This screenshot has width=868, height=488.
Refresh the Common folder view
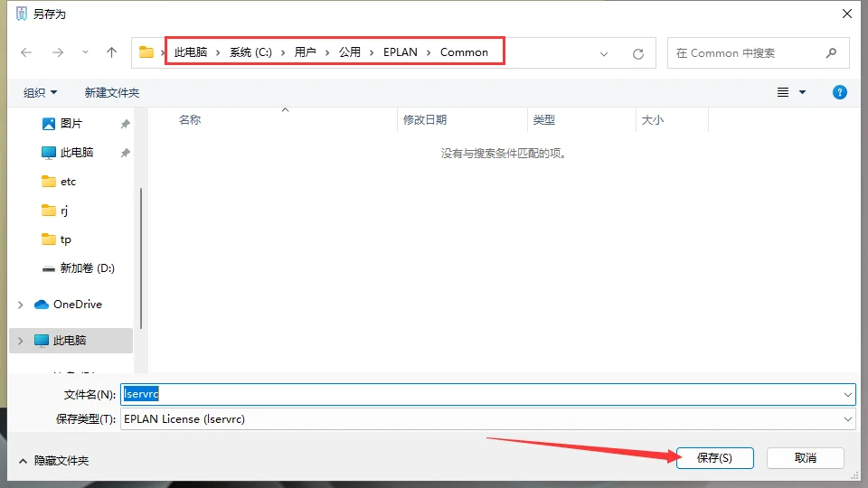[x=637, y=53]
